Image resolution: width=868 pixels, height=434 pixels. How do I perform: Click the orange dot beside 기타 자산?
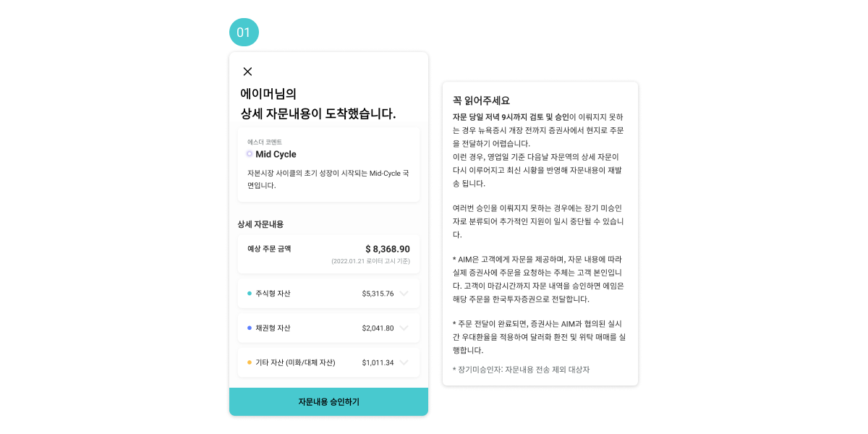pyautogui.click(x=250, y=362)
